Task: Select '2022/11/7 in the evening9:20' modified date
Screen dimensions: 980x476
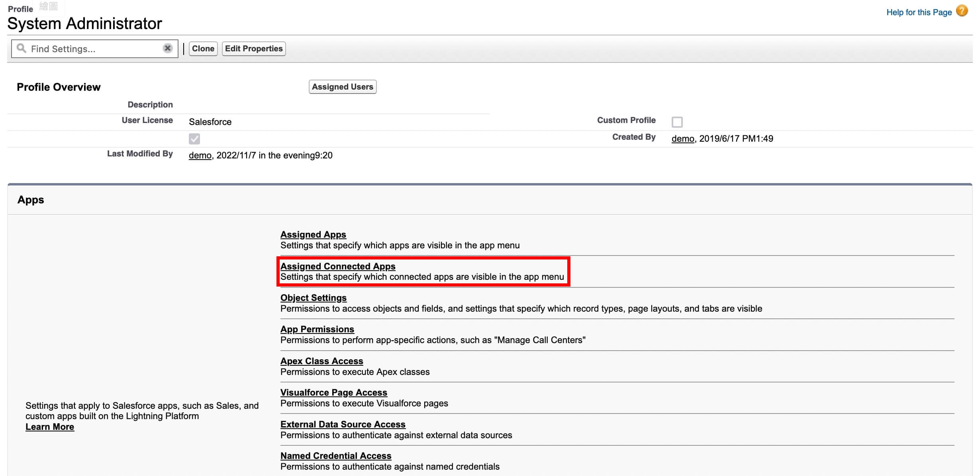Action: 274,155
